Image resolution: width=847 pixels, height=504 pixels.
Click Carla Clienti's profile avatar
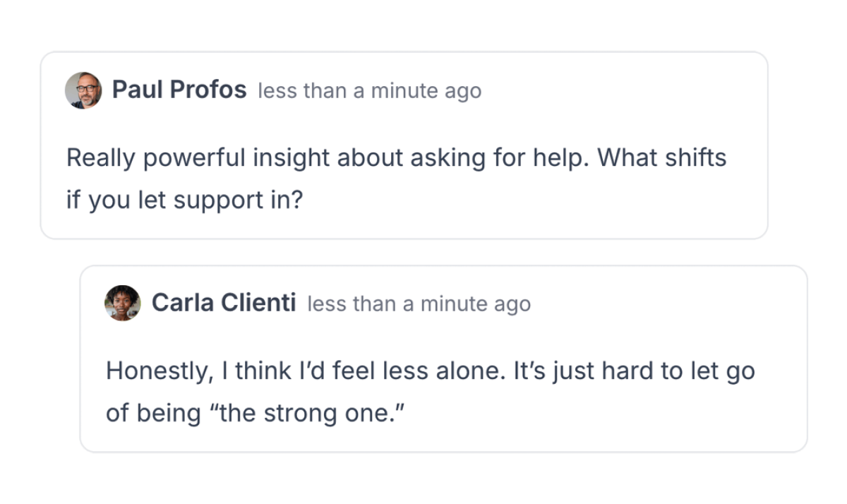123,304
